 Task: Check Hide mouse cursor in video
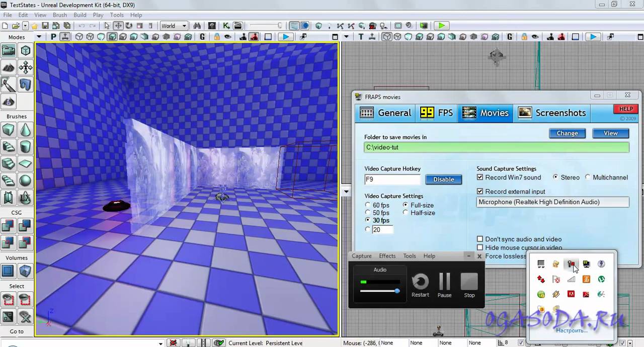click(x=480, y=247)
